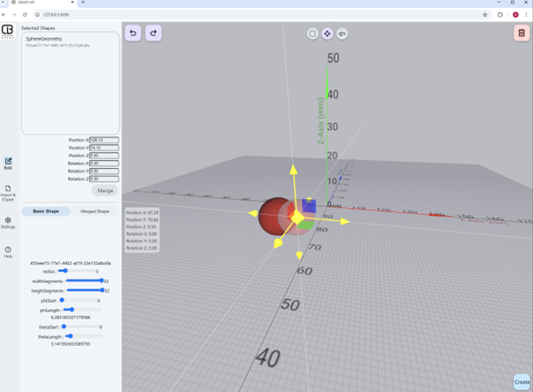Image resolution: width=533 pixels, height=392 pixels.
Task: Click the phiLength slider track
Action: (x=81, y=310)
